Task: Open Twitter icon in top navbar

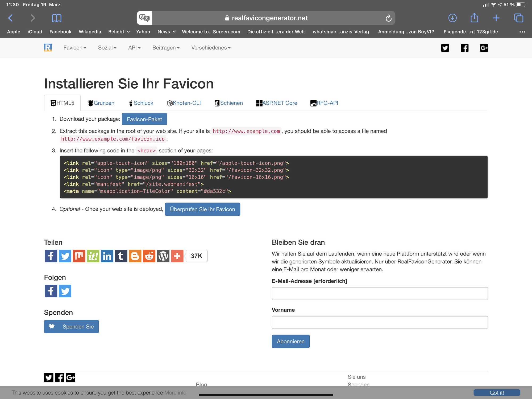Action: (445, 48)
